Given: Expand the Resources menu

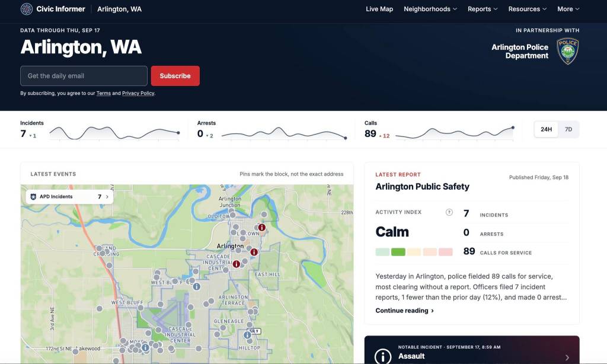Looking at the screenshot, I should [x=527, y=9].
